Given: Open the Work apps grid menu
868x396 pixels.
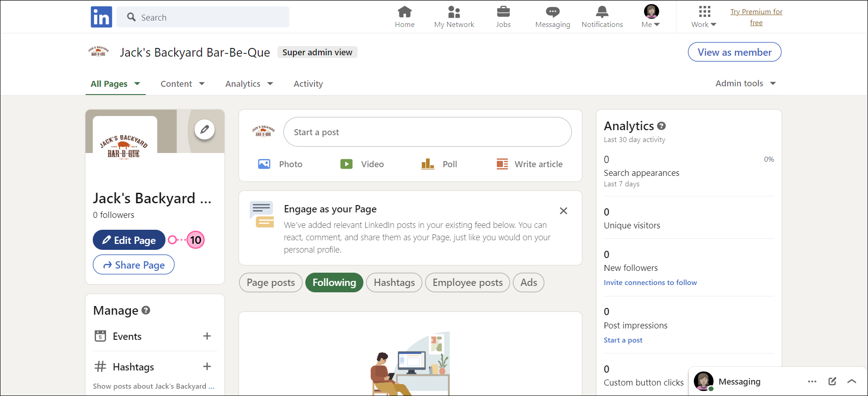Looking at the screenshot, I should [x=704, y=17].
